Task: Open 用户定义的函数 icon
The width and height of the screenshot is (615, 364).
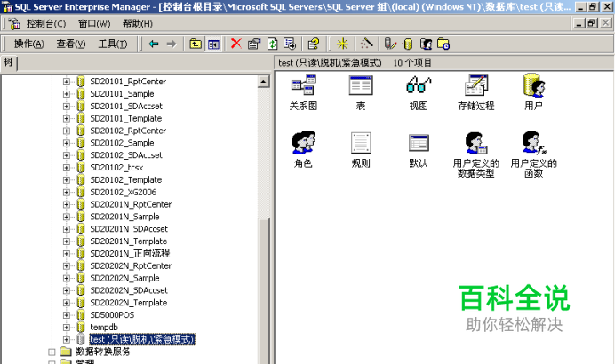Action: click(534, 143)
